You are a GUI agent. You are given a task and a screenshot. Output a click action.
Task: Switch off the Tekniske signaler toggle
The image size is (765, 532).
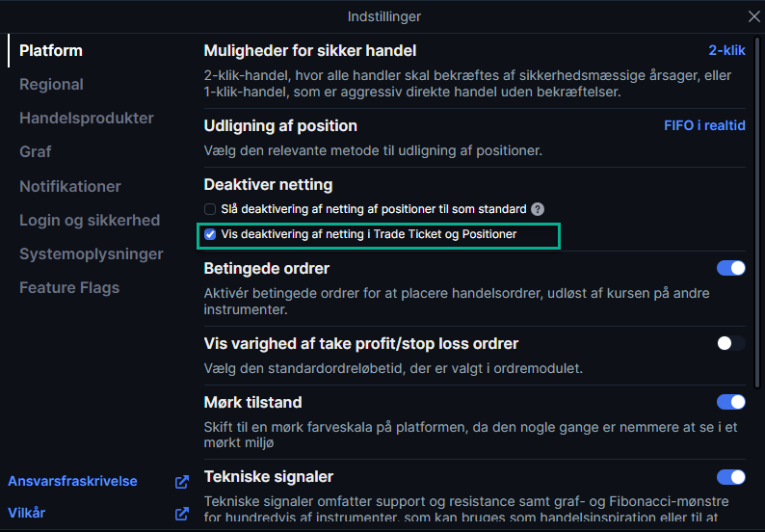pos(731,477)
